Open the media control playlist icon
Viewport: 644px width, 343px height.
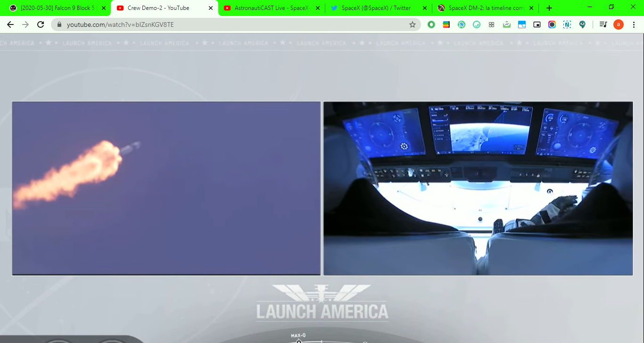click(603, 24)
